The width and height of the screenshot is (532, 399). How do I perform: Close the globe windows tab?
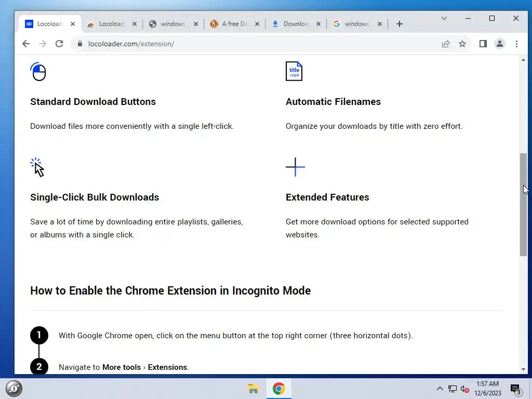click(x=196, y=24)
